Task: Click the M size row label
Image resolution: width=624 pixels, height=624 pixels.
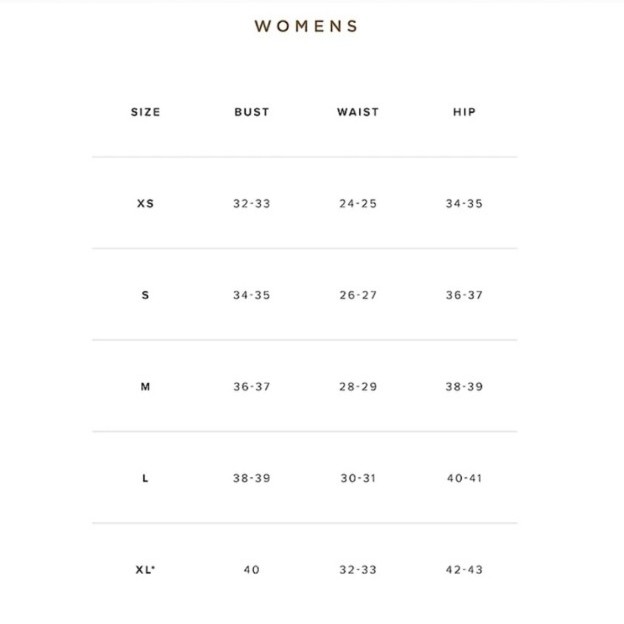Action: click(x=145, y=387)
